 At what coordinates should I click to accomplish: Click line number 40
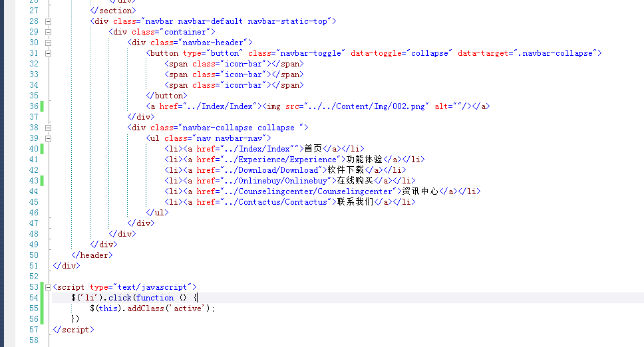[x=34, y=149]
